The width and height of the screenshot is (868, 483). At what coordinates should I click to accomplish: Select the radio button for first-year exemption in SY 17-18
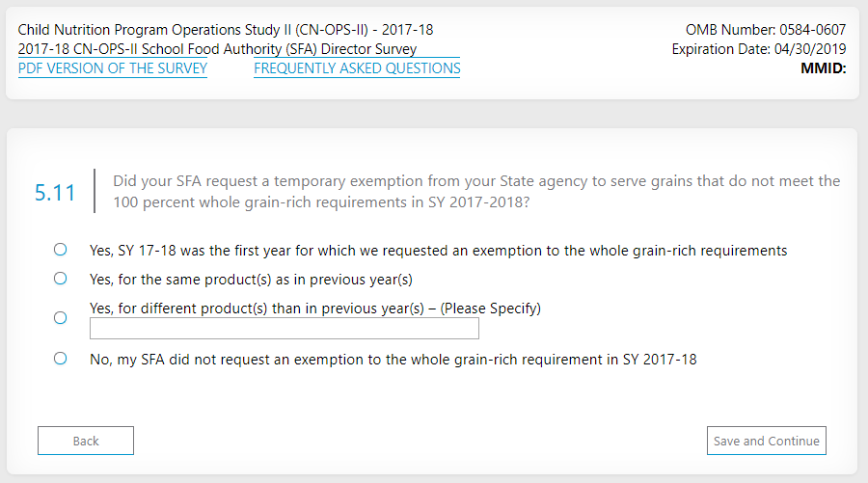[61, 250]
